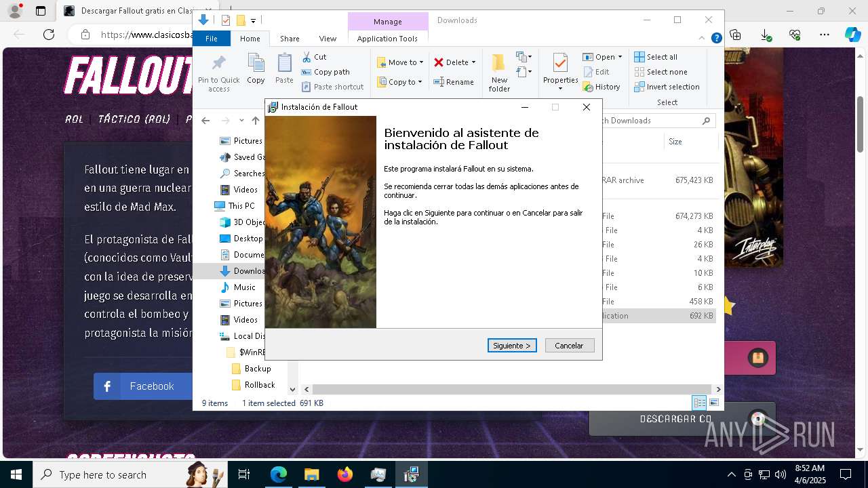Open Copilot icon in Edge
868x488 pixels.
(852, 35)
